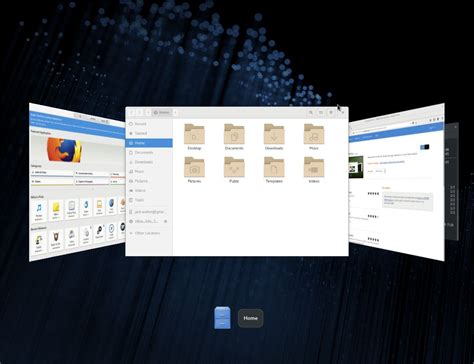The image size is (474, 364).
Task: Click the back navigation arrow in Files
Action: pos(131,113)
